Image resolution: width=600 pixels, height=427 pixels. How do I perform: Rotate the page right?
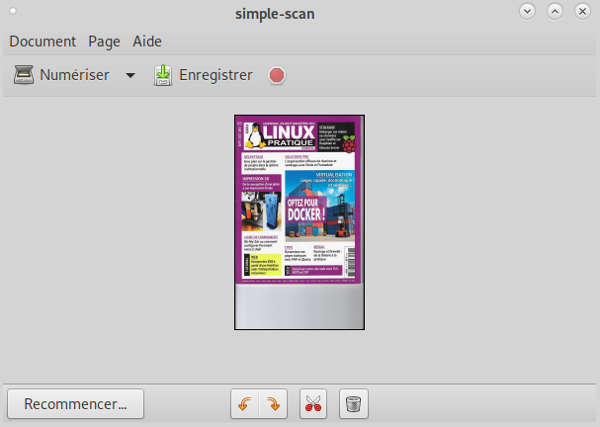point(273,404)
